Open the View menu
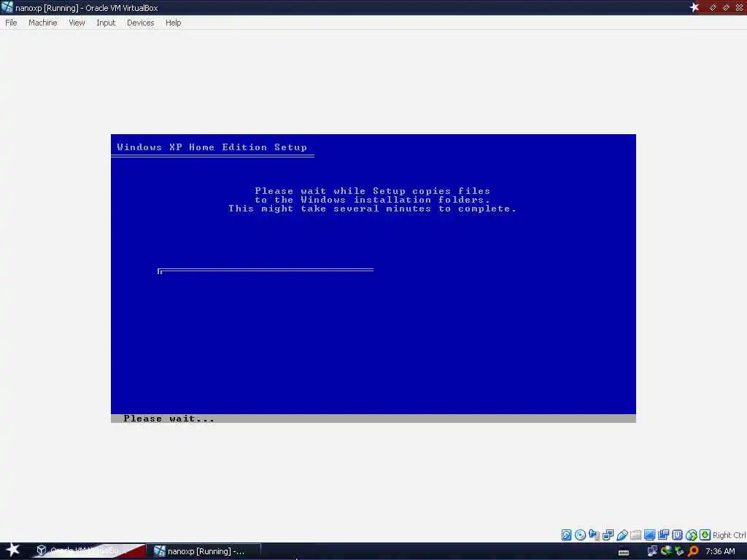This screenshot has width=747, height=560. [77, 23]
